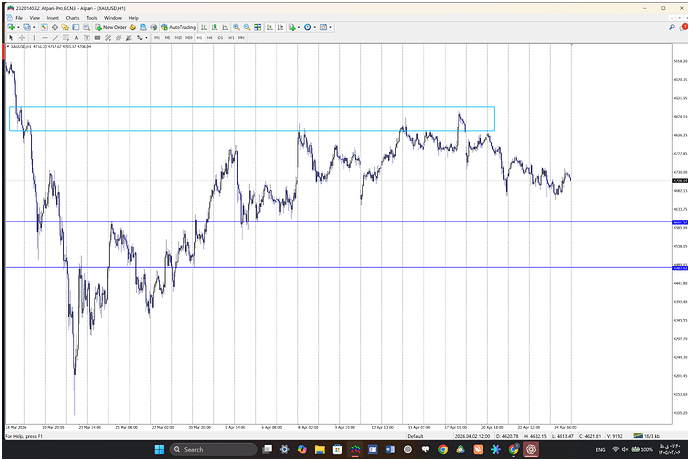Open Microsoft Word from the taskbar
Screen dimensions: 690x461
click(x=390, y=449)
